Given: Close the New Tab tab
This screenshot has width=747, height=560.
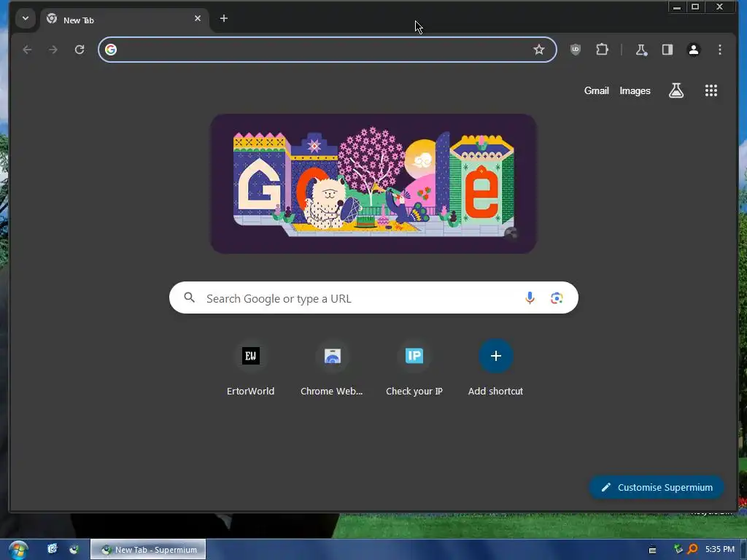Looking at the screenshot, I should pos(198,18).
